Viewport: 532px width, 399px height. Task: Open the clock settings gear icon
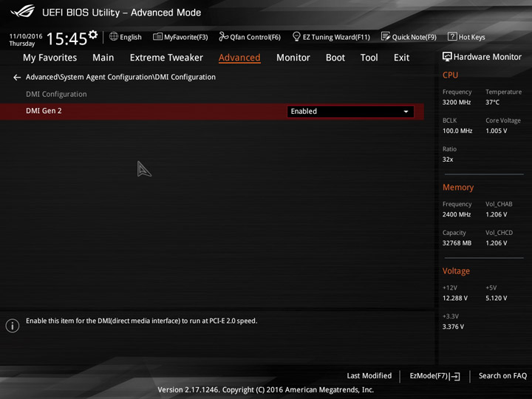[x=92, y=35]
